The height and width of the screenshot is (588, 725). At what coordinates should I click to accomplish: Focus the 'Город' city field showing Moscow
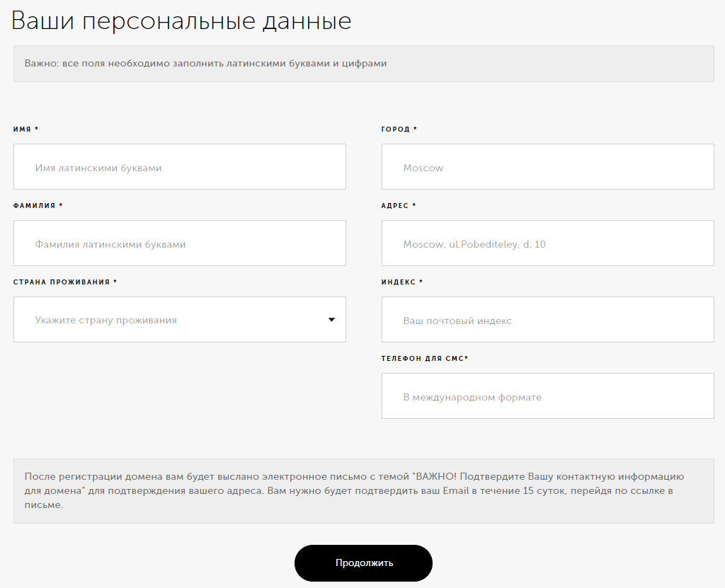(547, 166)
